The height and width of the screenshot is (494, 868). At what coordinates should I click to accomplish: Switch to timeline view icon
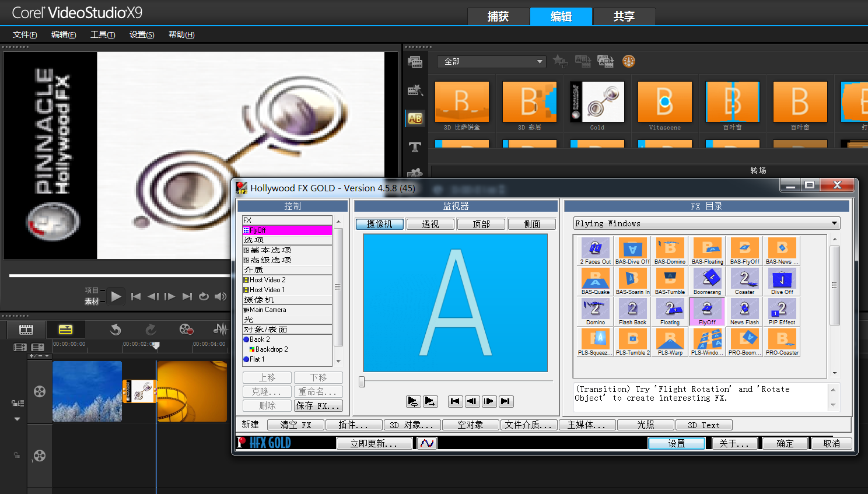coord(65,330)
